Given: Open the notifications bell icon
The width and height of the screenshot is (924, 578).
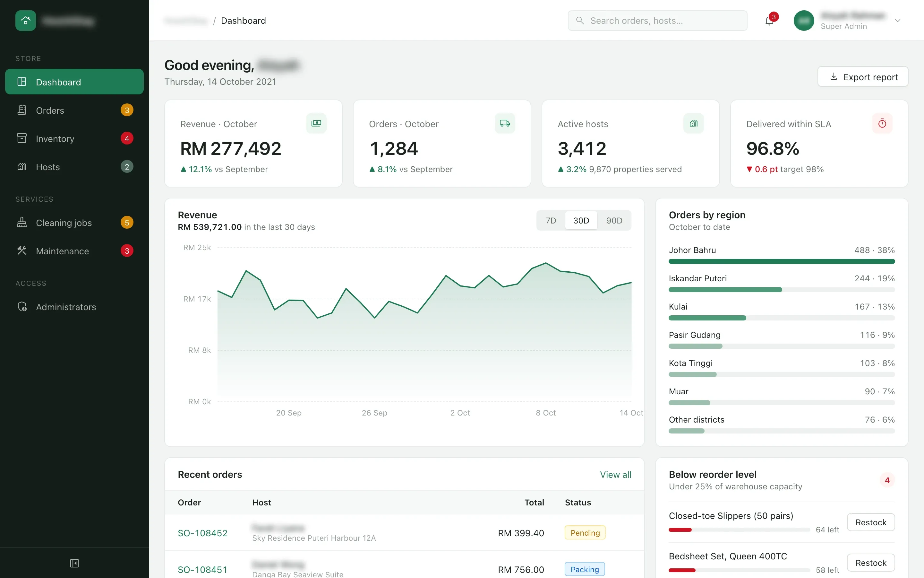Looking at the screenshot, I should [x=769, y=21].
